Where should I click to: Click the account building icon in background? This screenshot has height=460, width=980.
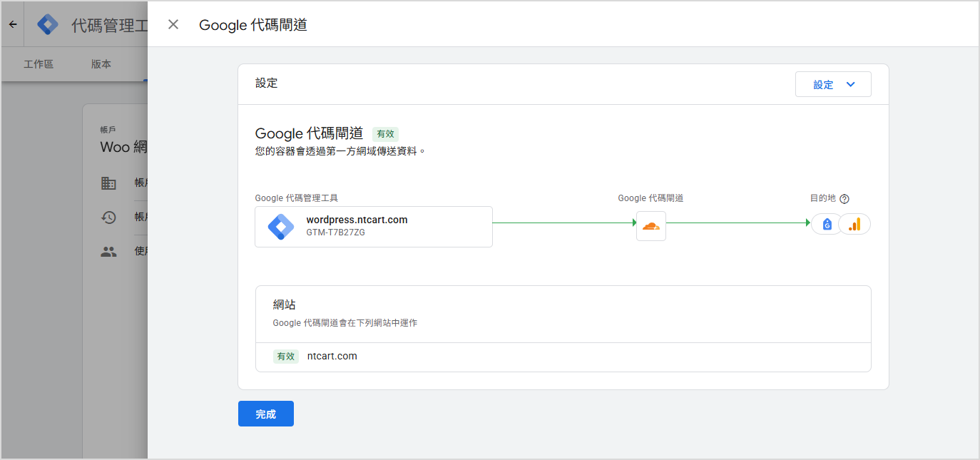click(x=108, y=183)
